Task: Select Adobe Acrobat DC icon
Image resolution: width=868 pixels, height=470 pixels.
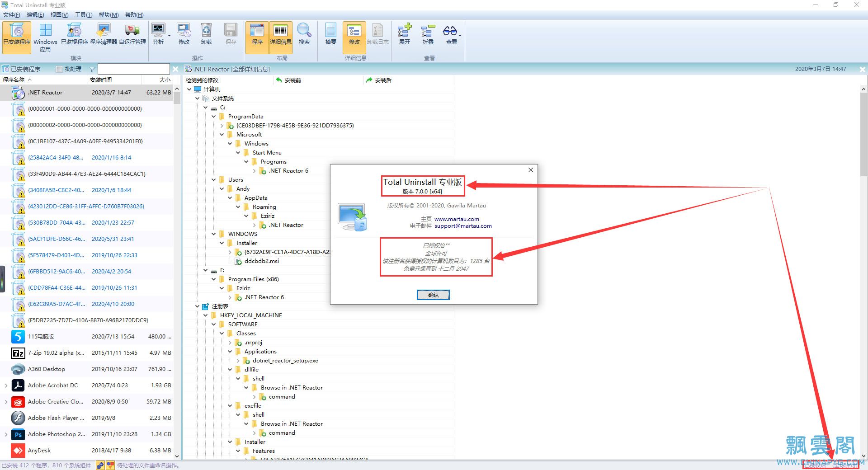Action: 18,385
